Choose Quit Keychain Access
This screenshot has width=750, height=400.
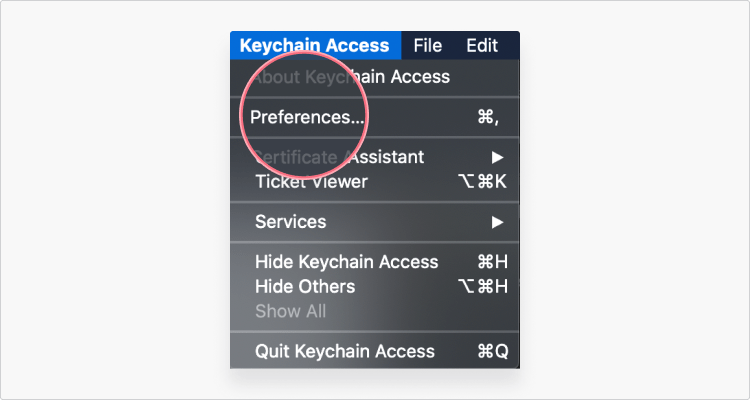[x=375, y=352]
